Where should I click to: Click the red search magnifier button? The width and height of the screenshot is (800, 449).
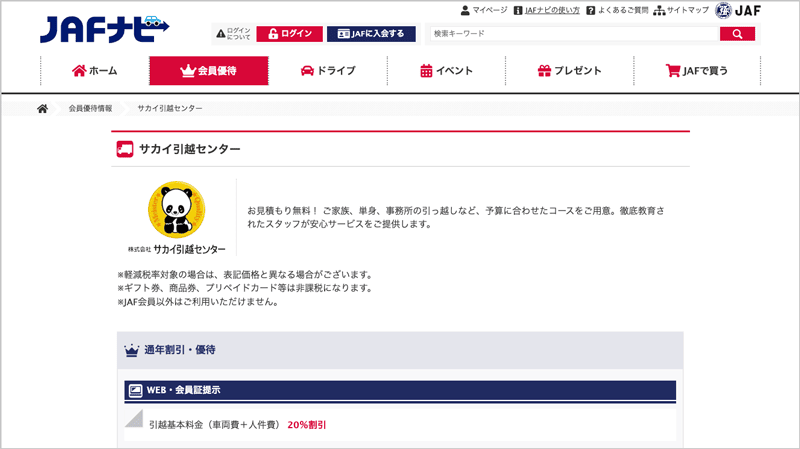737,34
